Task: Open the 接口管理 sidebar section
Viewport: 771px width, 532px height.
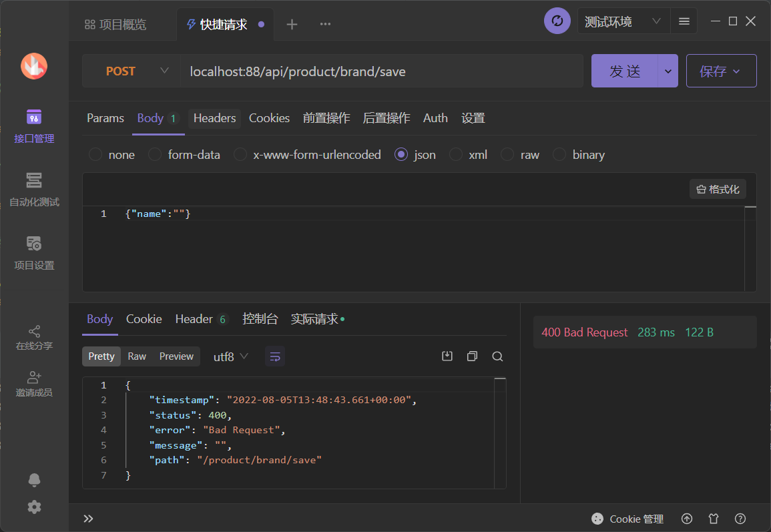Action: pos(34,126)
